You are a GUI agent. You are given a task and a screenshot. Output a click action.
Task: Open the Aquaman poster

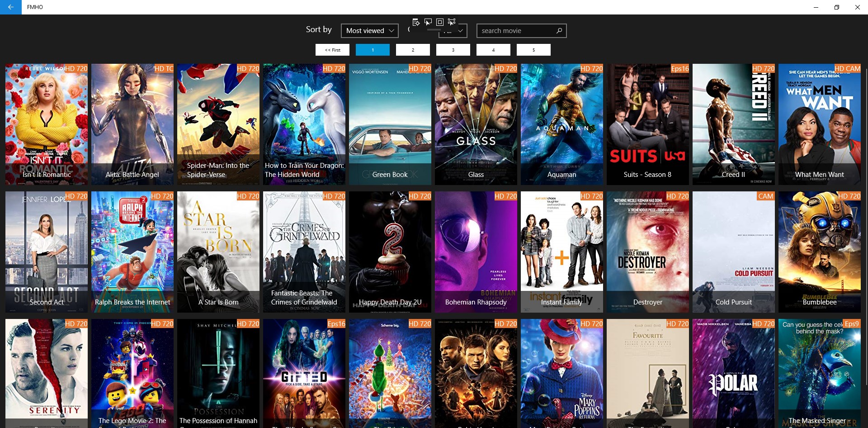pyautogui.click(x=562, y=124)
